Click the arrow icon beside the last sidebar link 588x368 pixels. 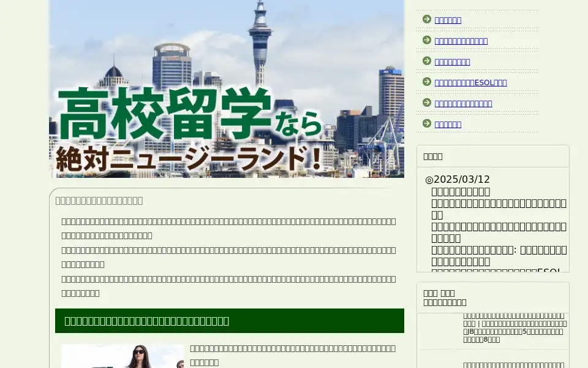coord(427,123)
